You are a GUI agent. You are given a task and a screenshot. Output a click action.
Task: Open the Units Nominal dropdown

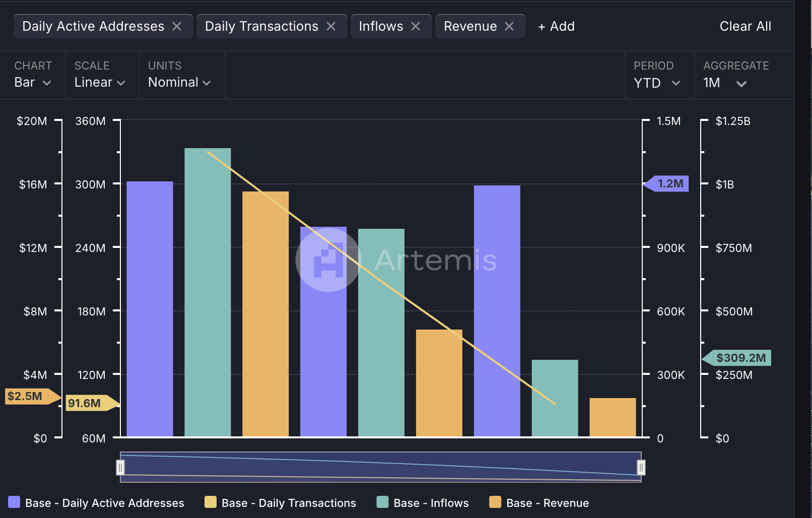(179, 83)
